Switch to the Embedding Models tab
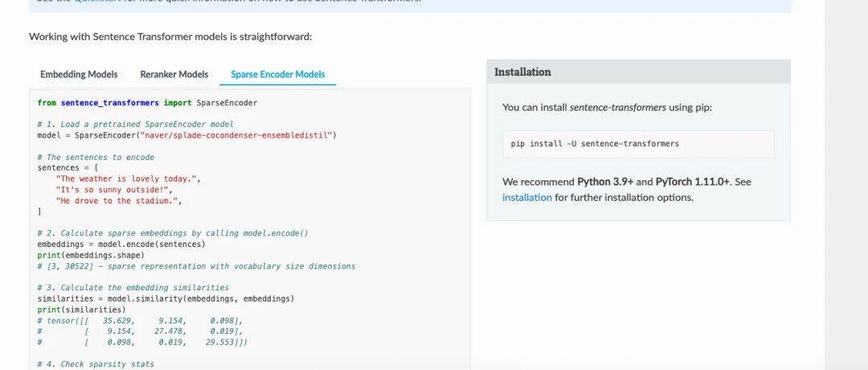Viewport: 868px width, 370px height. tap(79, 74)
